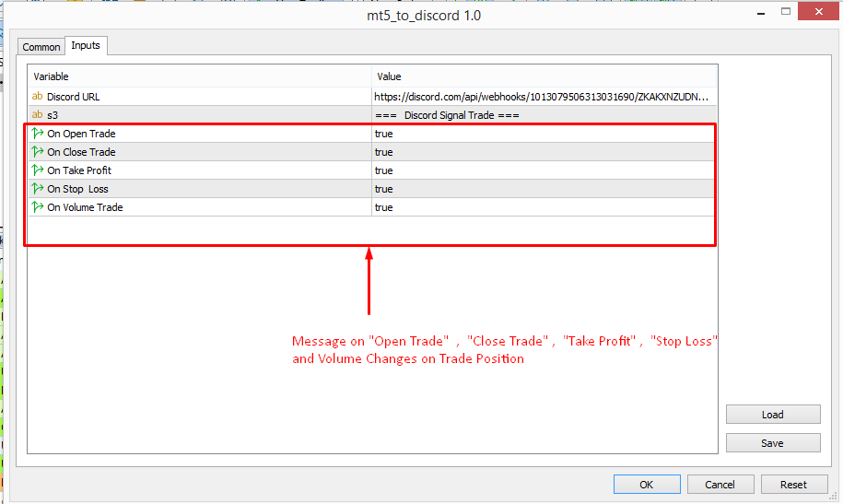The height and width of the screenshot is (504, 843).
Task: Click the On Take Profit boolean icon
Action: 37,170
